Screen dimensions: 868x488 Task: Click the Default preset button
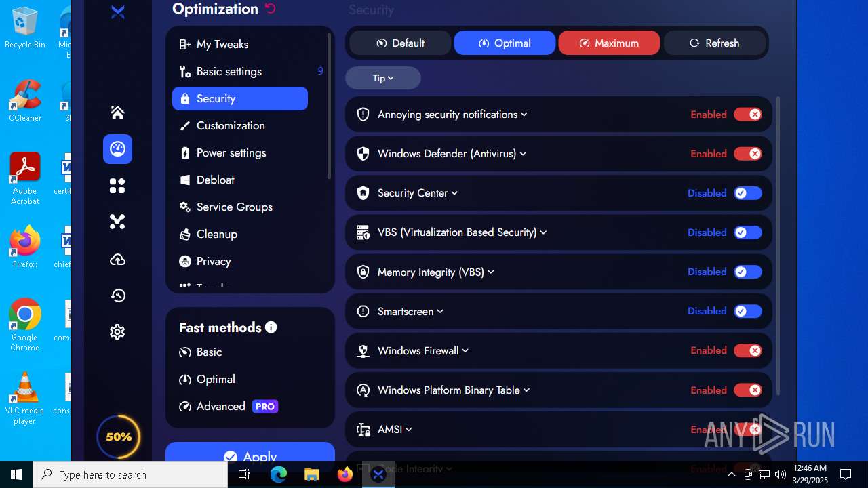(x=400, y=43)
